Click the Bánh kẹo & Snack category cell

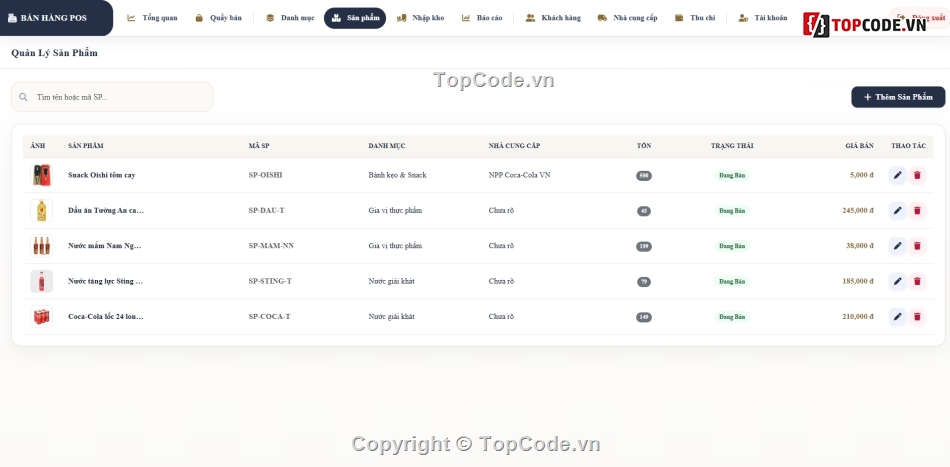click(x=397, y=175)
